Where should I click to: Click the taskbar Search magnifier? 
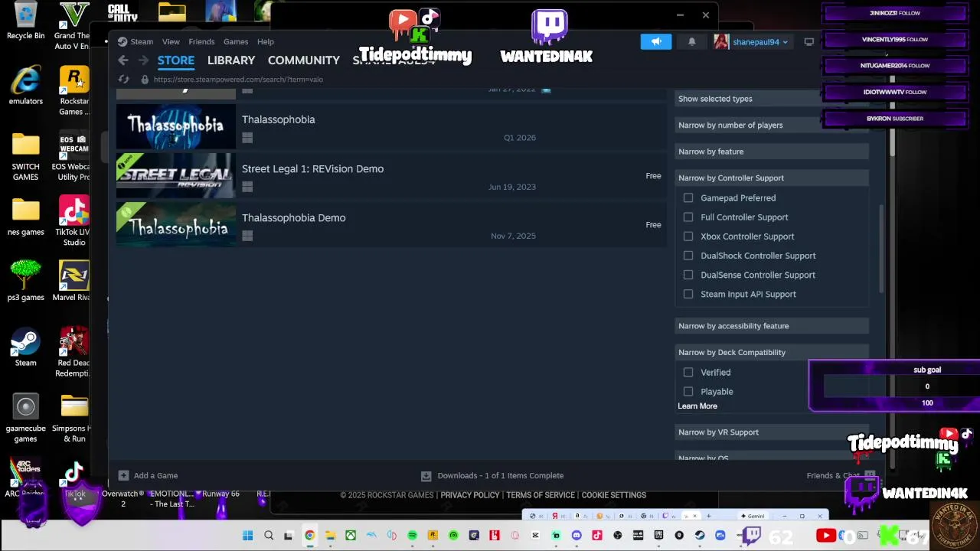(x=268, y=536)
